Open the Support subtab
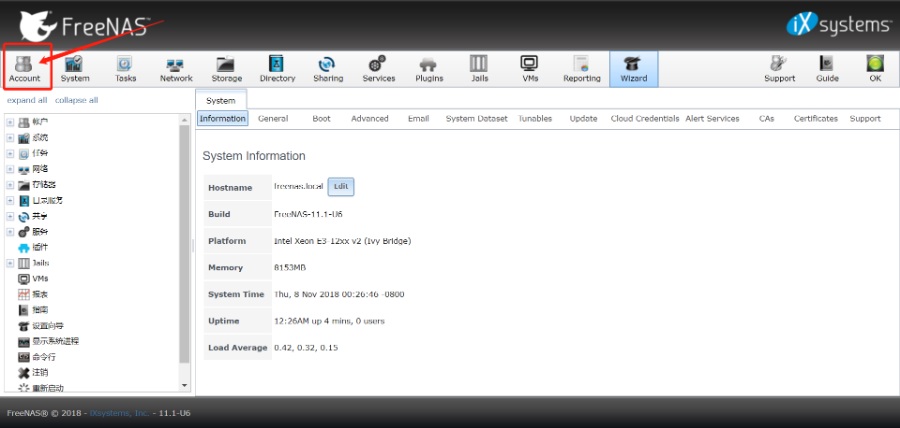Screen dimensions: 900x428 click(x=865, y=118)
